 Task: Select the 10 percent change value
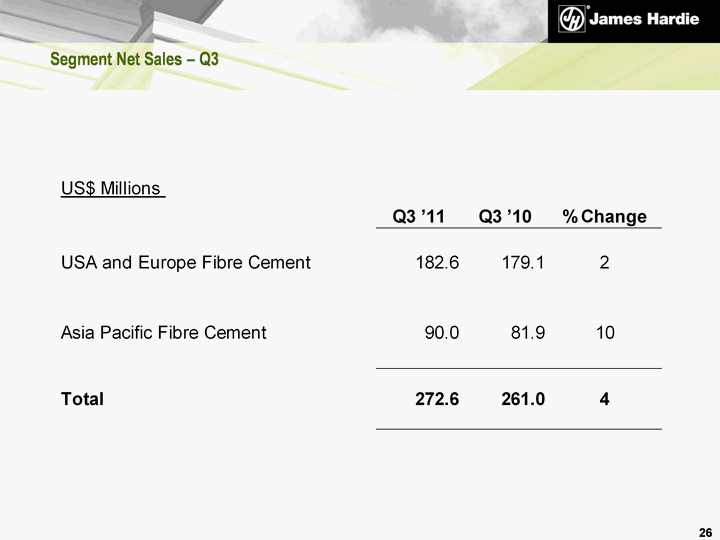605,333
